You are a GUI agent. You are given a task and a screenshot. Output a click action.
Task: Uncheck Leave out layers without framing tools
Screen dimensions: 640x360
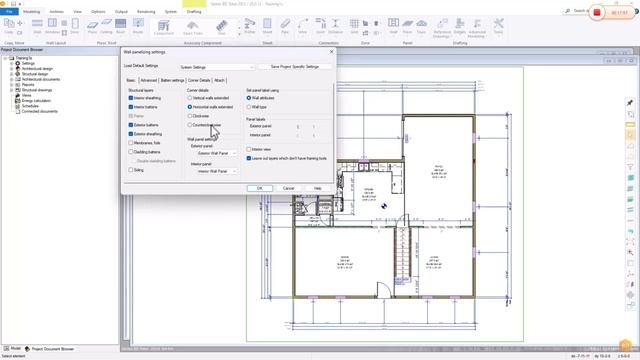pos(249,158)
